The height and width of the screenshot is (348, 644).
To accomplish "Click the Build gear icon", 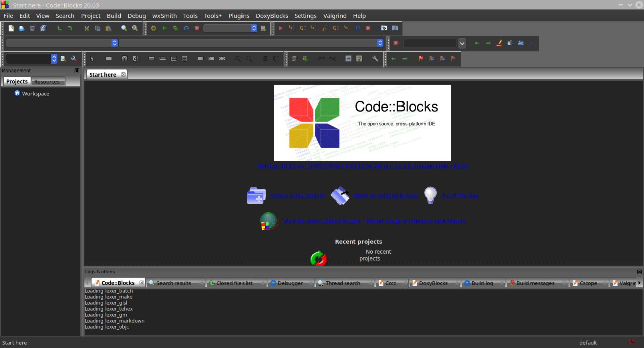I will tap(153, 28).
